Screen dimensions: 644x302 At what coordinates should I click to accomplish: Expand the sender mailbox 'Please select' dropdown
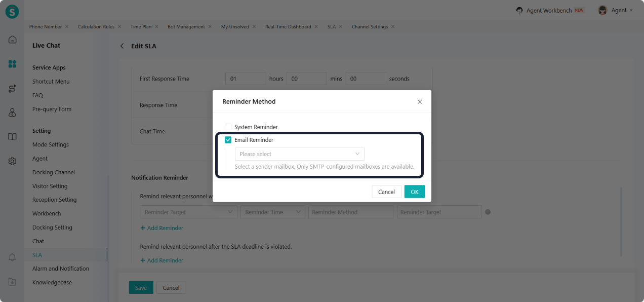(299, 154)
